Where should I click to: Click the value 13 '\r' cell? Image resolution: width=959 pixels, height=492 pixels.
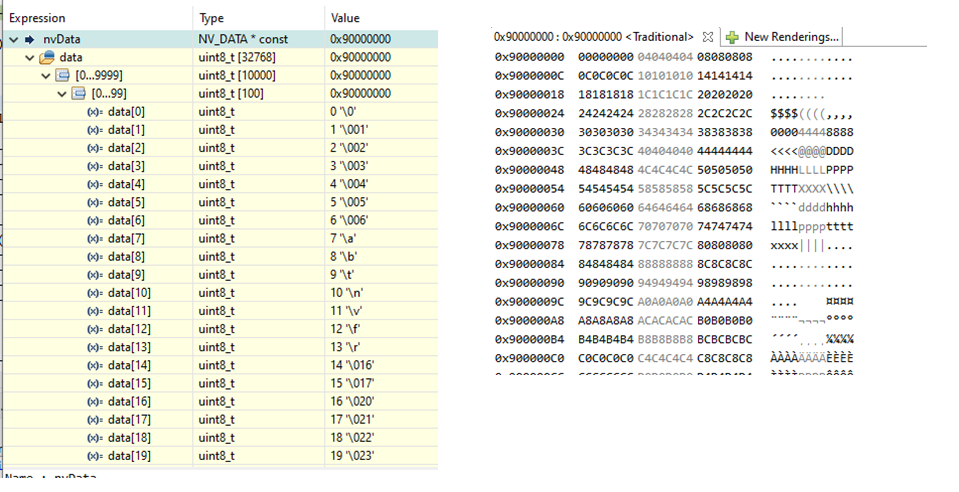[x=382, y=348]
